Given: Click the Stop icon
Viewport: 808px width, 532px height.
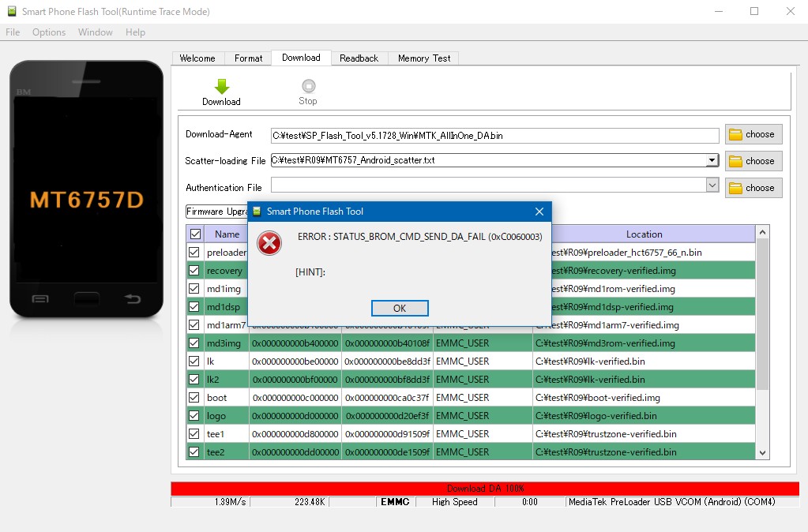Looking at the screenshot, I should pos(308,85).
